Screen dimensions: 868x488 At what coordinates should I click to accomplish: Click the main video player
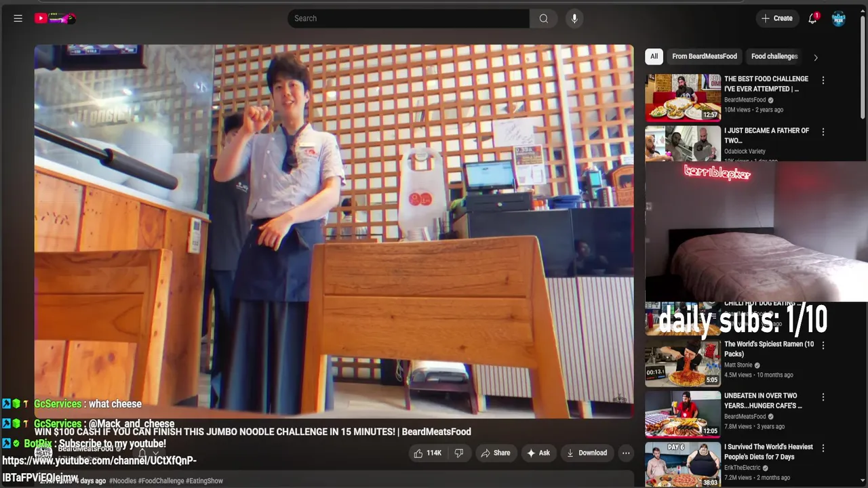coord(334,231)
